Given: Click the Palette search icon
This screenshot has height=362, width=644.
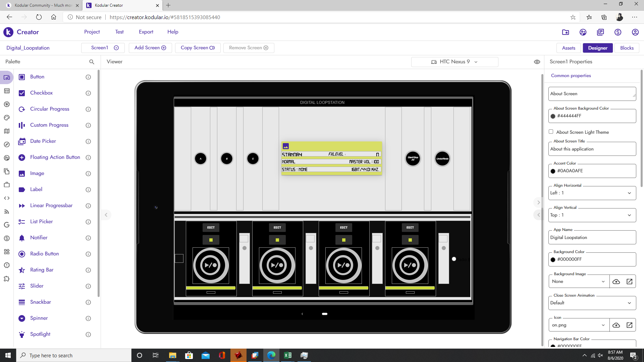Looking at the screenshot, I should click(92, 62).
